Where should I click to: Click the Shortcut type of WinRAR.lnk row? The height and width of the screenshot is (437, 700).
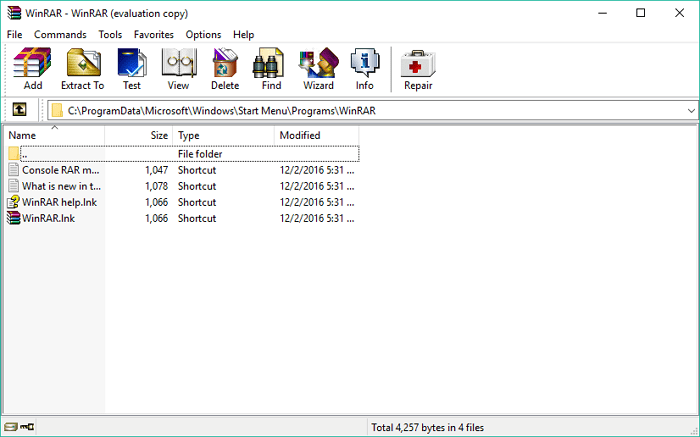pos(197,218)
